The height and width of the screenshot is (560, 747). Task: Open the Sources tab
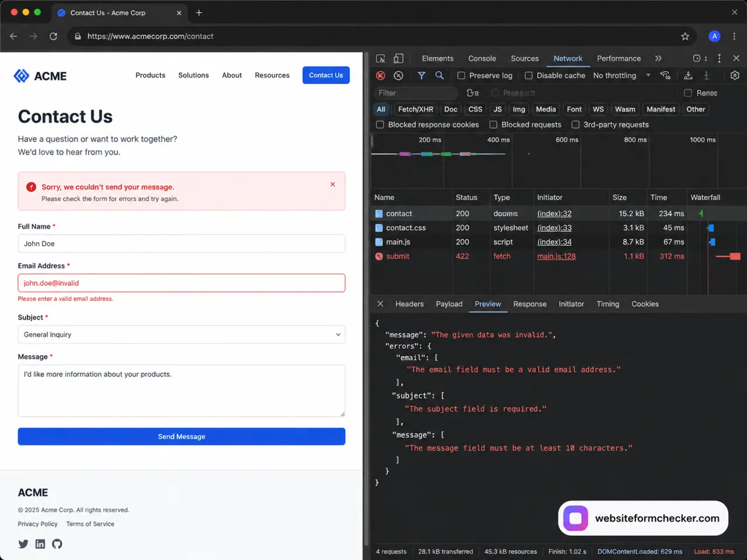525,58
